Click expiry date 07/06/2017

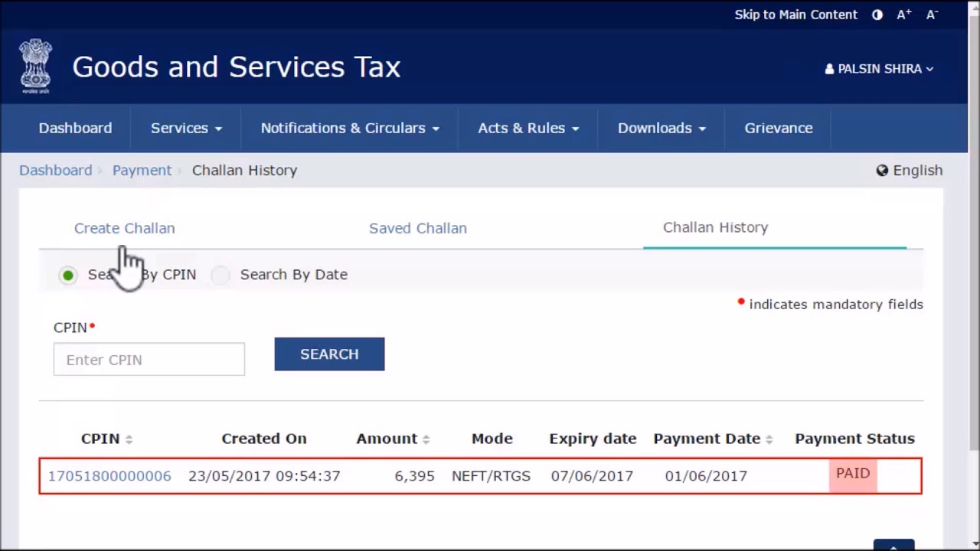point(592,476)
